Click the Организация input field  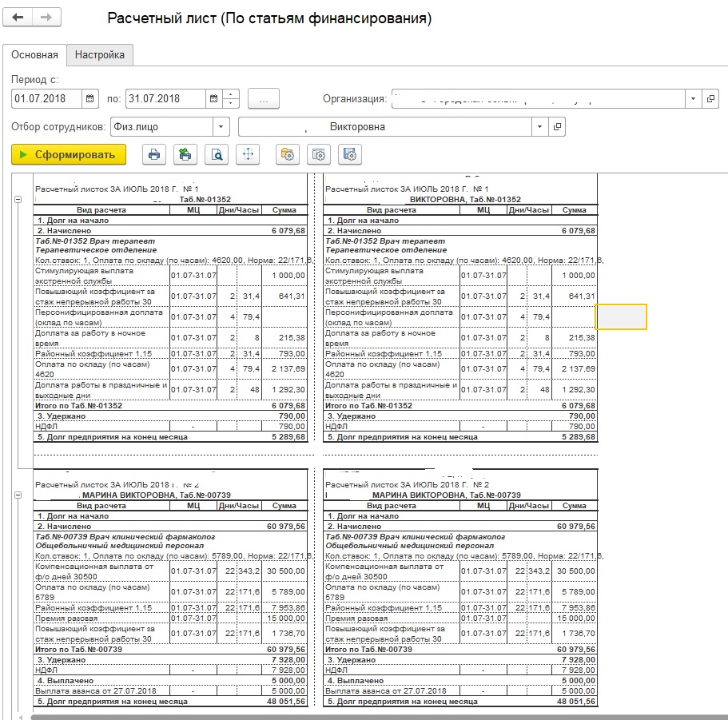[x=538, y=98]
